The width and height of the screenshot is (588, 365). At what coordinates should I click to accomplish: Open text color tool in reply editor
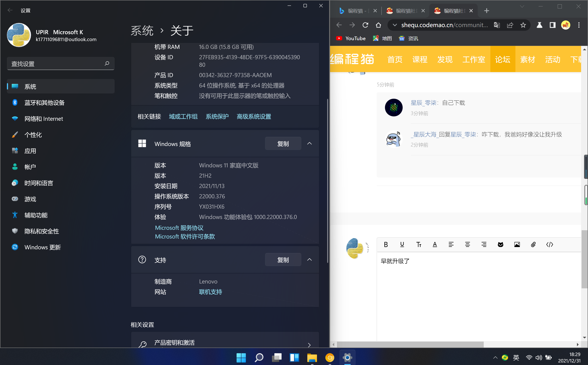click(435, 244)
